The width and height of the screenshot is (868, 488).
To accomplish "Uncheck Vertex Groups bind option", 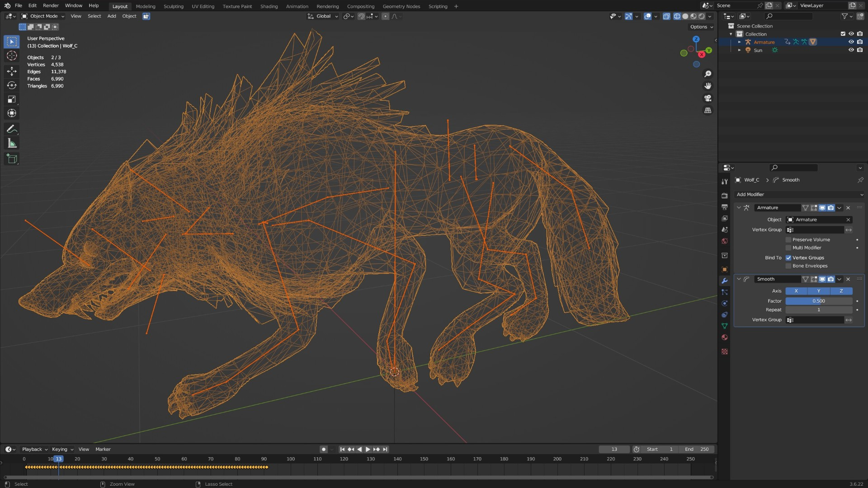I will (x=788, y=258).
